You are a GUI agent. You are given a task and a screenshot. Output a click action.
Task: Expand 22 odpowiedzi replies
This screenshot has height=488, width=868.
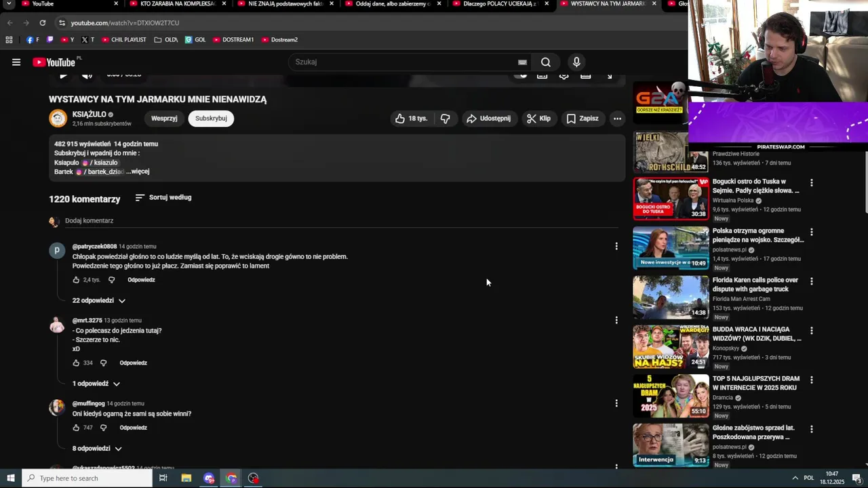pyautogui.click(x=99, y=301)
